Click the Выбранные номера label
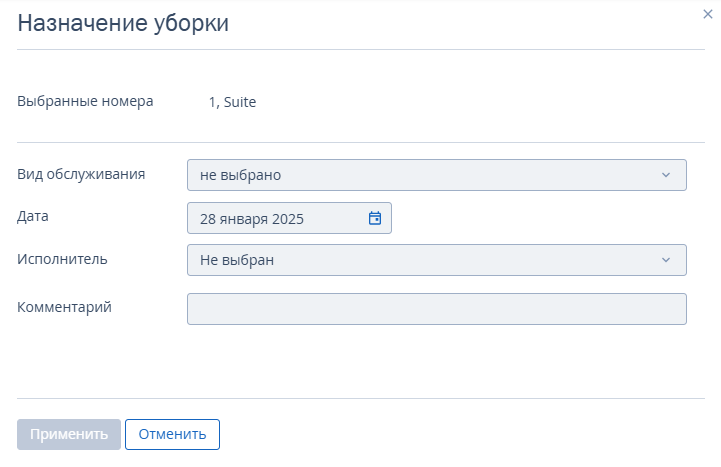Viewport: 721px width, 467px height. [x=85, y=101]
